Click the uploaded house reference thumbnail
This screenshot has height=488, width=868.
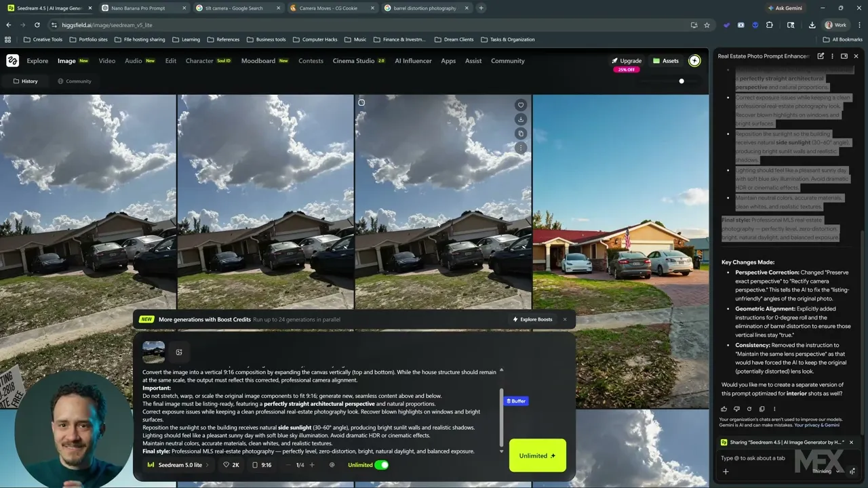(153, 352)
